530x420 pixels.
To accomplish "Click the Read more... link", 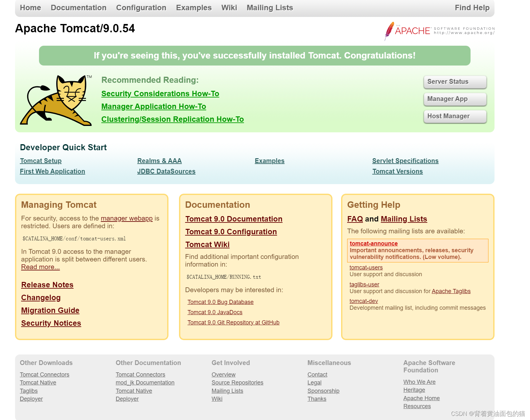I will 40,267.
